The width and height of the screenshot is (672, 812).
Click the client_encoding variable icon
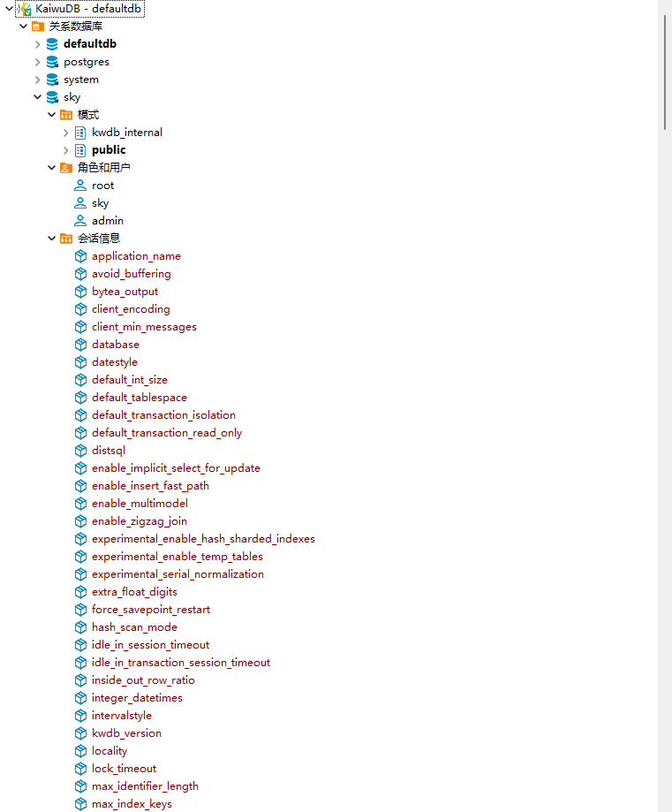point(80,309)
